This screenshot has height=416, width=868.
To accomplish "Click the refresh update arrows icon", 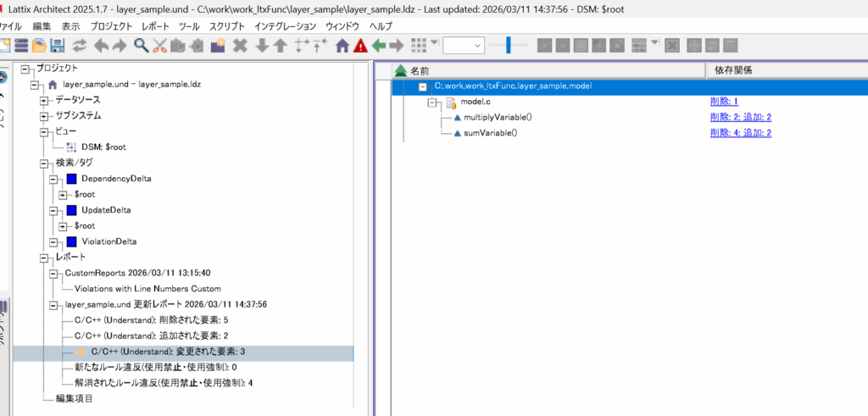I will (x=80, y=45).
